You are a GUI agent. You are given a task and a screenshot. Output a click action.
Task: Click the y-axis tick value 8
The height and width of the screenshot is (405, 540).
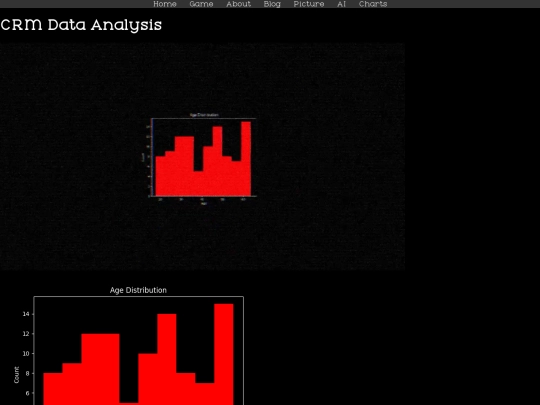point(28,373)
